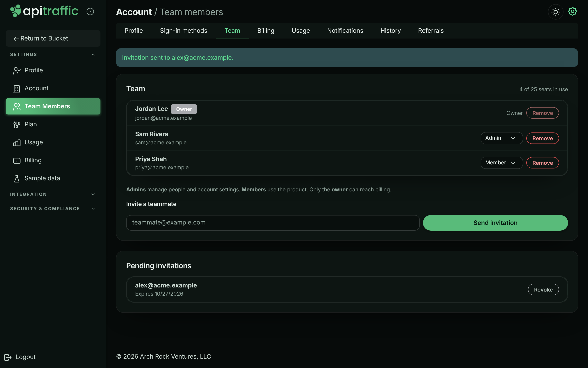This screenshot has height=368, width=588.
Task: Click the back arrow in Return to Bucket
Action: 16,39
